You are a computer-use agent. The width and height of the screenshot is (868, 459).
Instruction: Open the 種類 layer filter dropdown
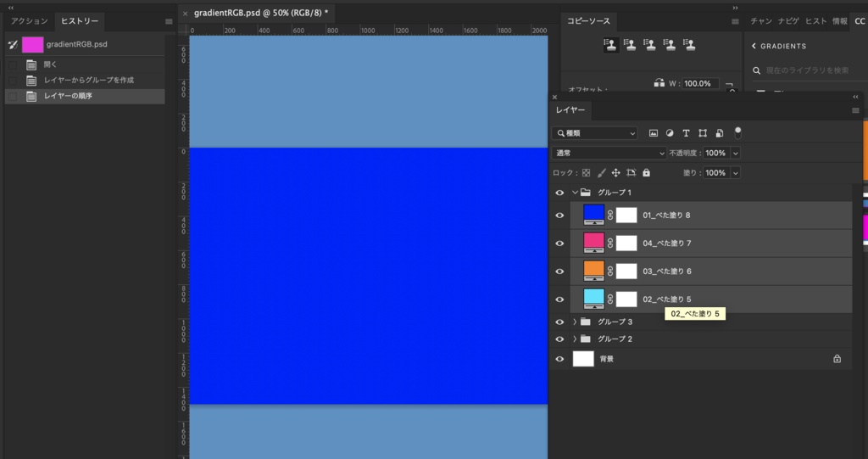pyautogui.click(x=594, y=133)
